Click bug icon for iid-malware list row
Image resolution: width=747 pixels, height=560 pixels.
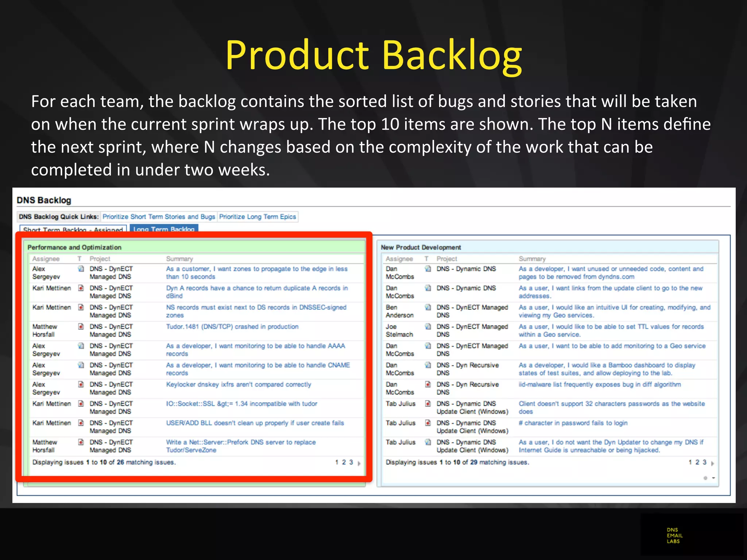(428, 385)
